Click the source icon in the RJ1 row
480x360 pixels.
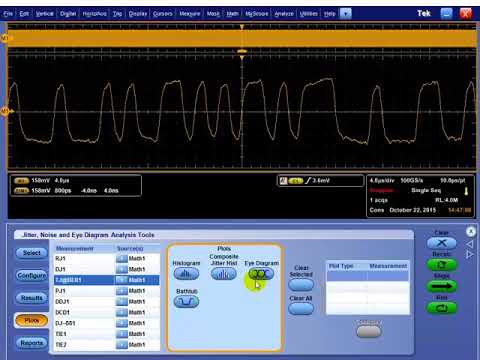[x=122, y=258]
